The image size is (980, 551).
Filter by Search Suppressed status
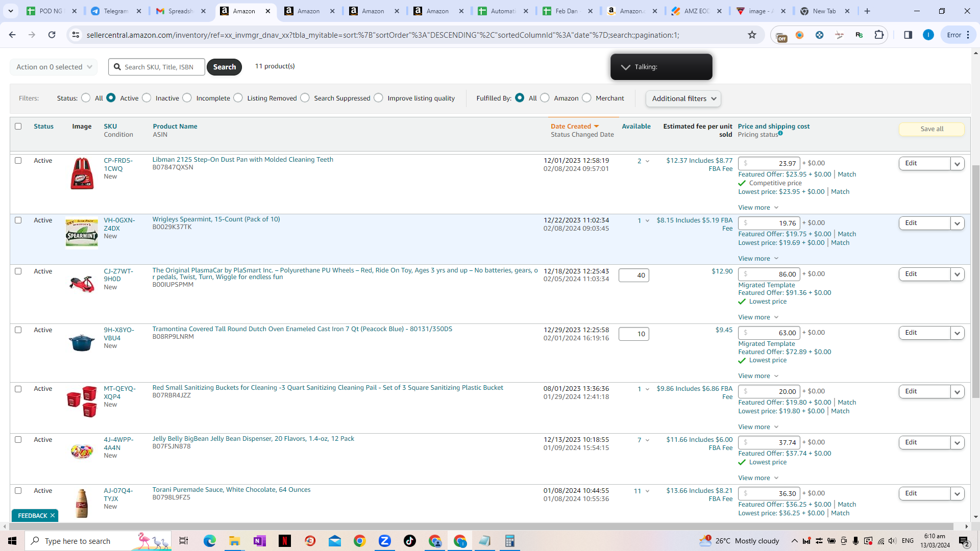pos(305,98)
